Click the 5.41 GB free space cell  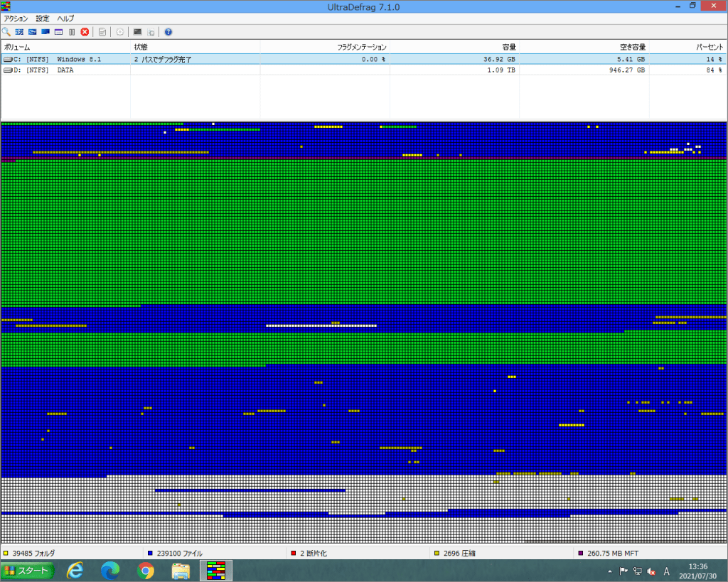point(631,60)
